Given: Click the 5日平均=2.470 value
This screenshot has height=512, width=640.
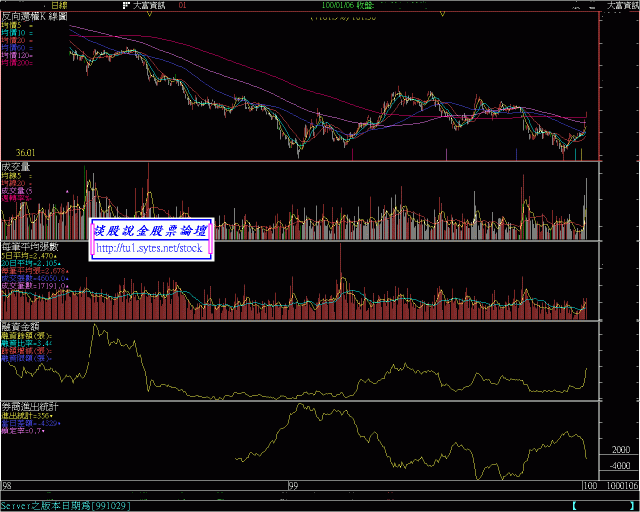Looking at the screenshot, I should [x=29, y=256].
